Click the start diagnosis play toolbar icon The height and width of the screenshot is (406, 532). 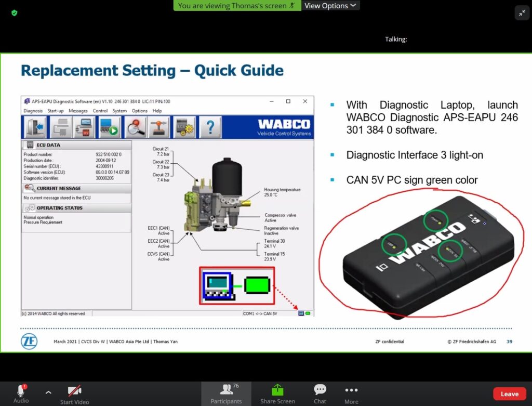[109, 127]
